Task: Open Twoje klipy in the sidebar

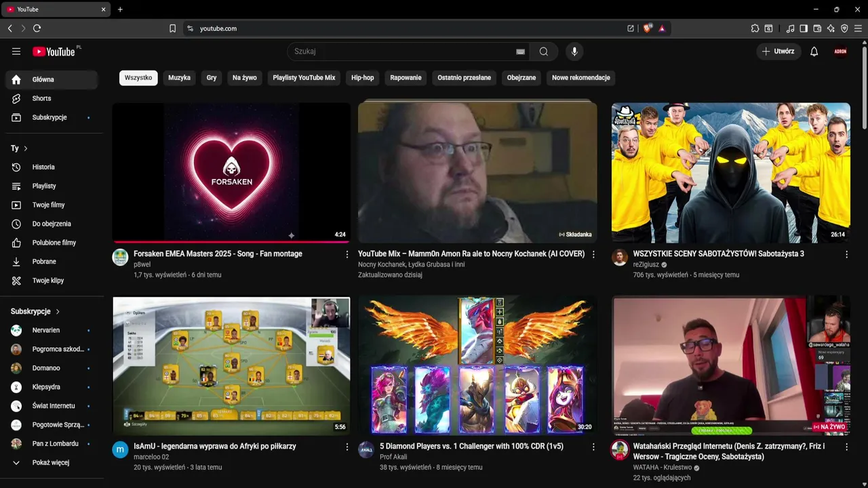Action: 52,281
